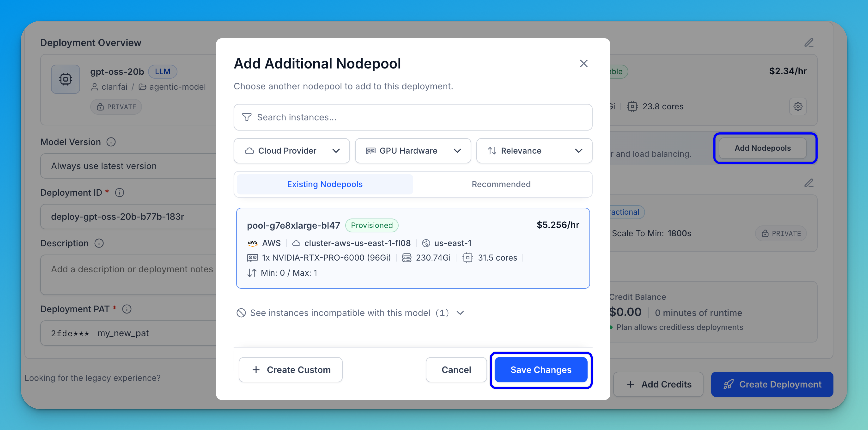The height and width of the screenshot is (430, 868).
Task: Click the lower edit pencil icon
Action: [x=809, y=183]
